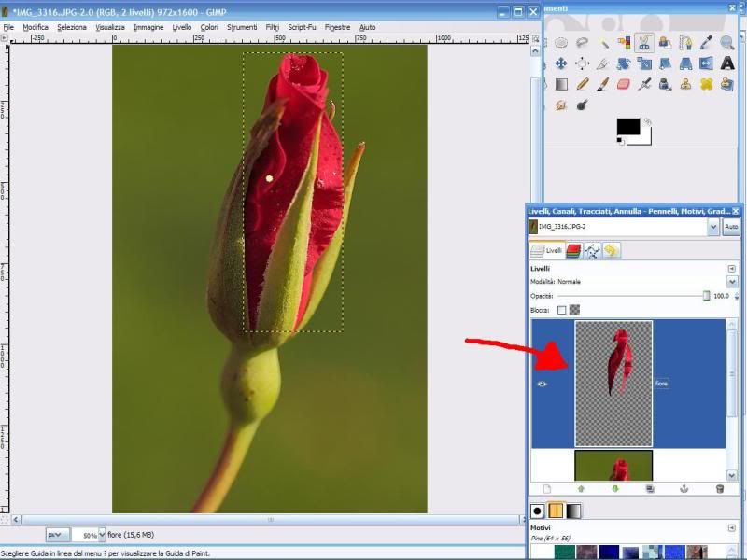Select the Paintbrush tool
The image size is (747, 560).
(603, 84)
